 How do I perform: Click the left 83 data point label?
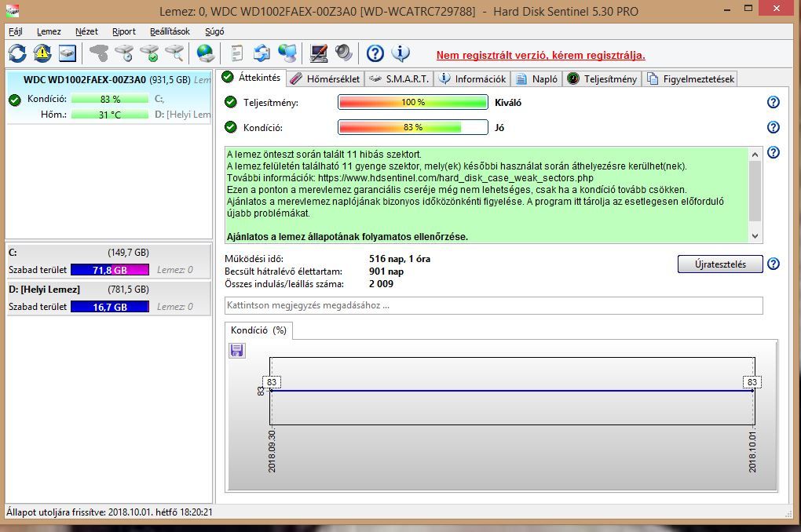[271, 382]
